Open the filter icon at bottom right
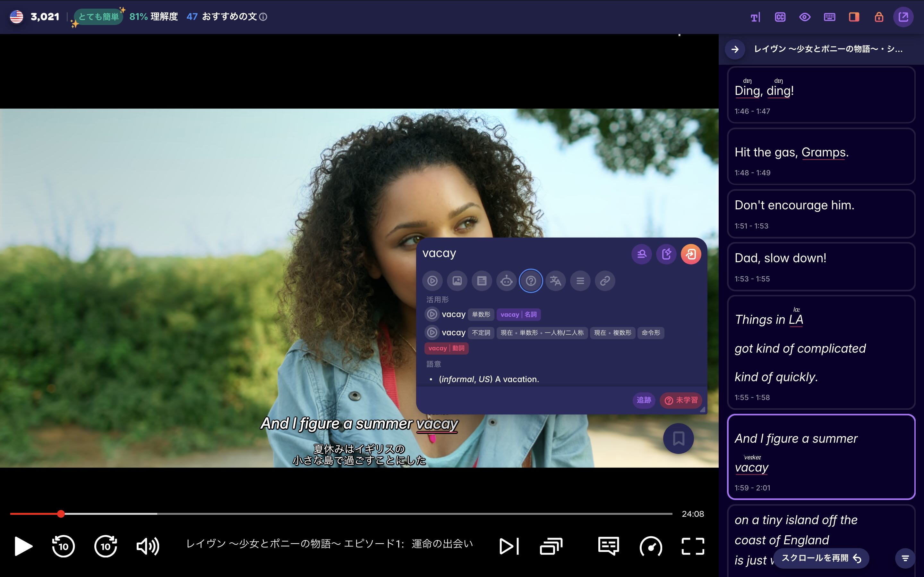 coord(905,557)
